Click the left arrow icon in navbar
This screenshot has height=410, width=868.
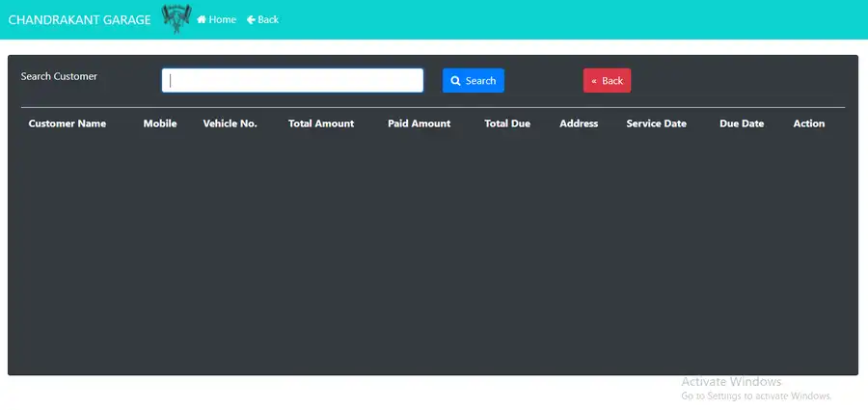[251, 19]
